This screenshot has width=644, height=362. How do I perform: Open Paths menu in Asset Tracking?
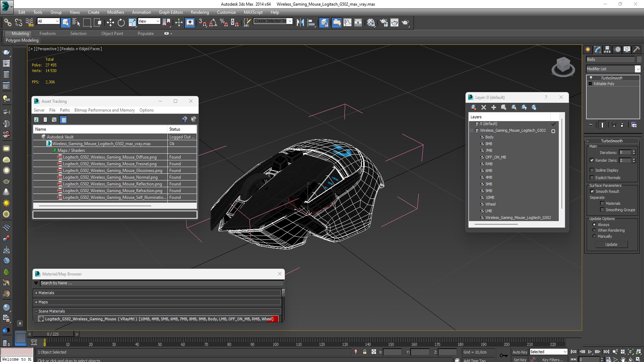point(65,110)
